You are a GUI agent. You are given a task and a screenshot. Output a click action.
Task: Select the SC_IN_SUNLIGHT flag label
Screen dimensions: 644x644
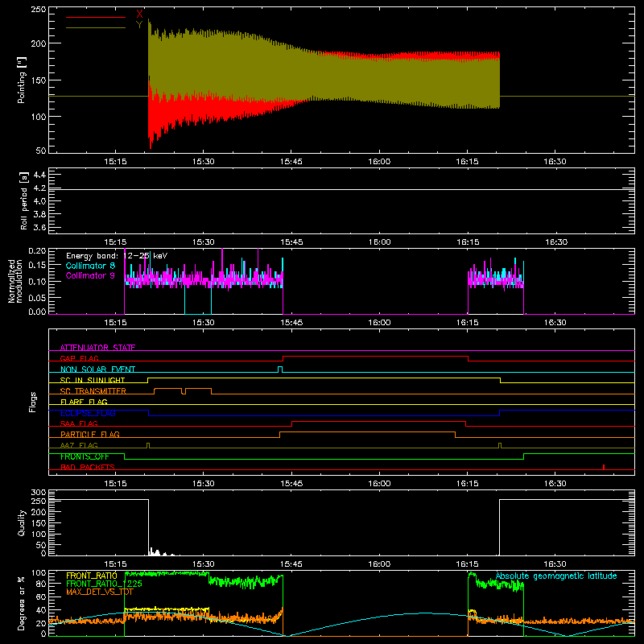point(93,380)
